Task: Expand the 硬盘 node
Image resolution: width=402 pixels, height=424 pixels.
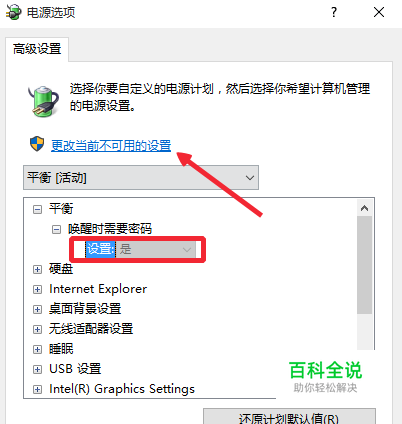Action: click(37, 269)
